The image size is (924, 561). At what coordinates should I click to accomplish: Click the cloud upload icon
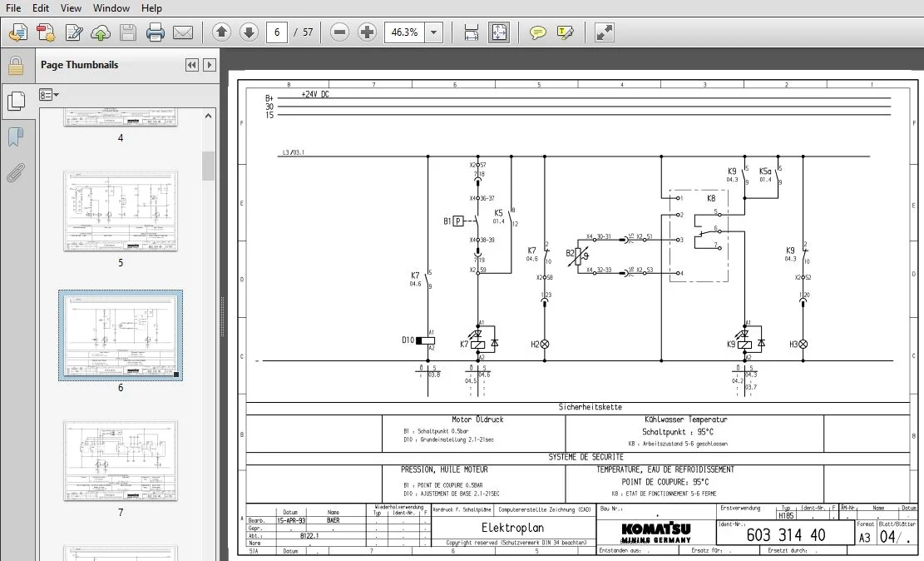click(101, 32)
